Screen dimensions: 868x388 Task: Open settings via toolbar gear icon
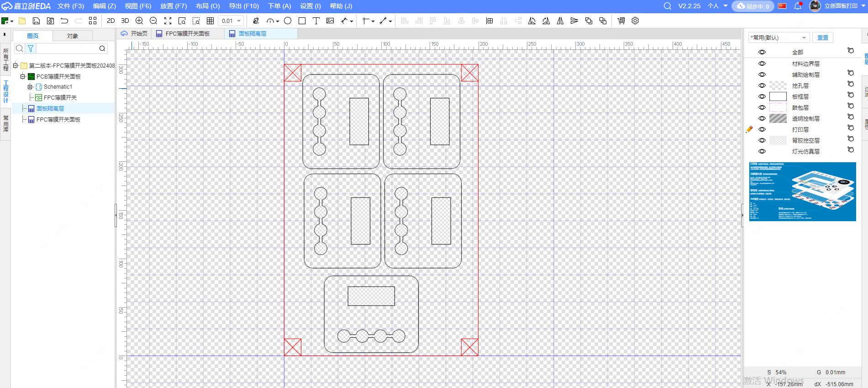coord(635,21)
